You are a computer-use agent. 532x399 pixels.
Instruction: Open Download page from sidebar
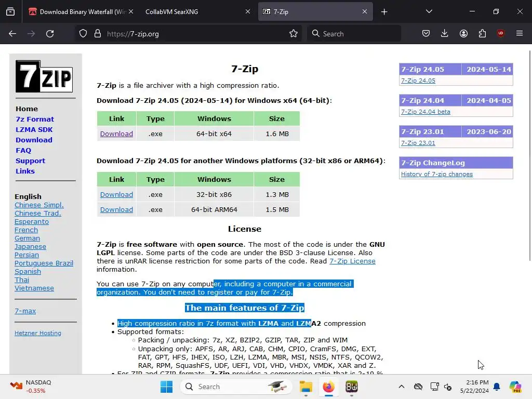(34, 140)
